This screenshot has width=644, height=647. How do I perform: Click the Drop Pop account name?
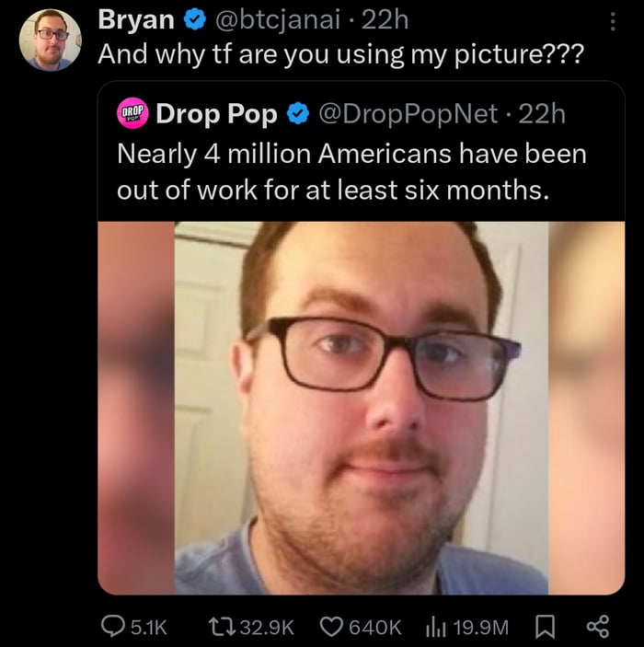(216, 114)
